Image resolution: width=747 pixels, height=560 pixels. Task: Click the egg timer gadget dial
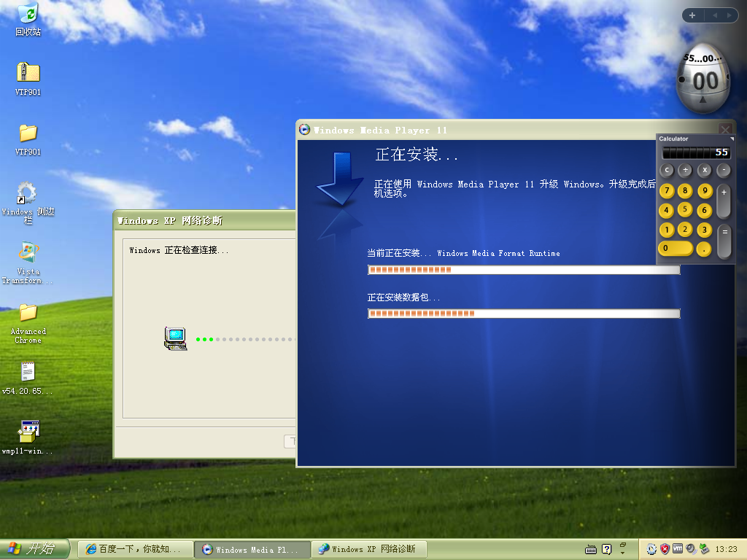pyautogui.click(x=703, y=80)
